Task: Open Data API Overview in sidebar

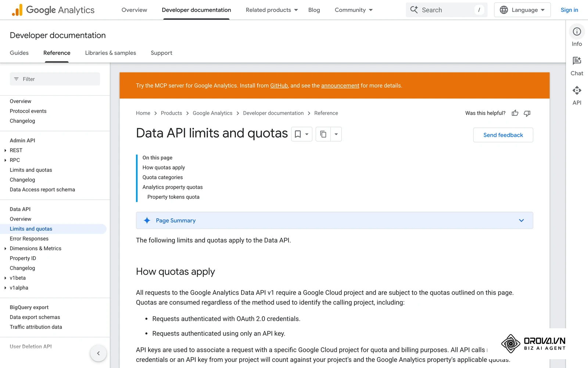Action: pyautogui.click(x=21, y=219)
